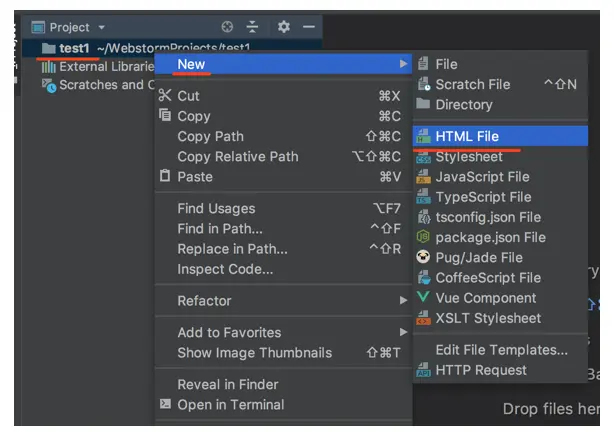Click the File document icon
Viewport: 614px width, 432px height.
tap(423, 63)
